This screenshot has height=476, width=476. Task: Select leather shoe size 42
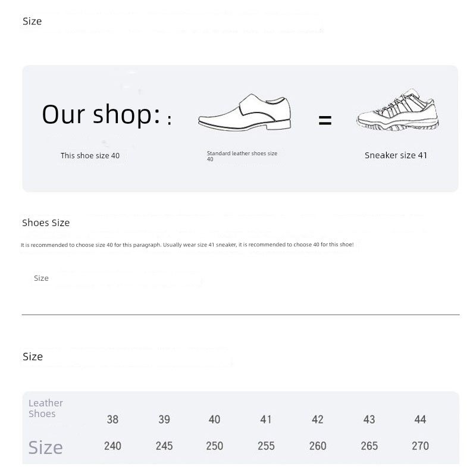318,419
